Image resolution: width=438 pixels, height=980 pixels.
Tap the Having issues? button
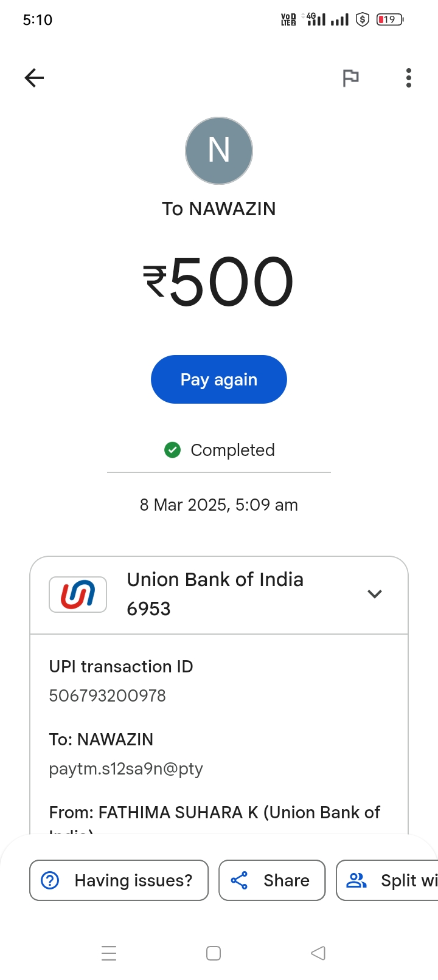(119, 880)
